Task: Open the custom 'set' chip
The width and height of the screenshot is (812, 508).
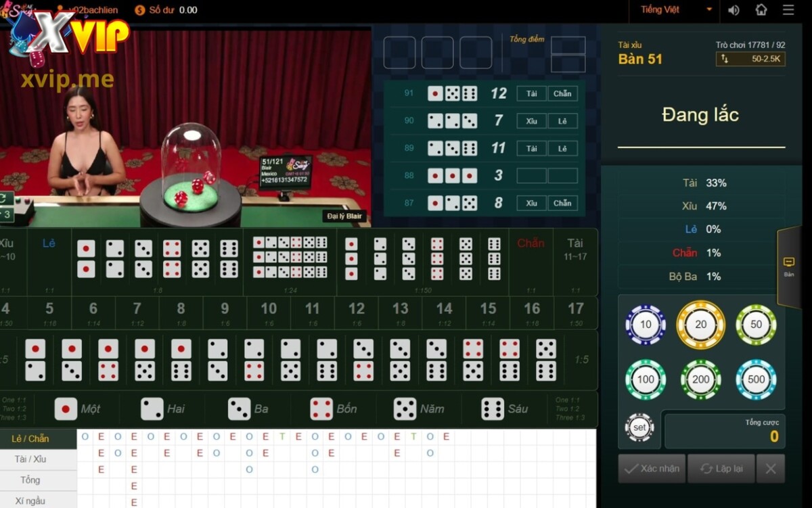Action: click(x=639, y=428)
